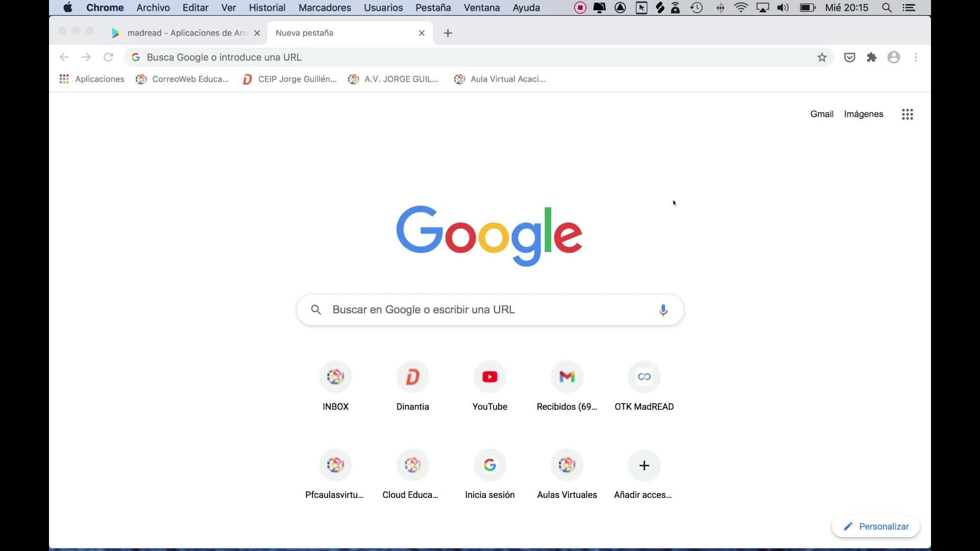Open macOS Wi-Fi status menu
Screen dimensions: 980x551
coord(741,8)
